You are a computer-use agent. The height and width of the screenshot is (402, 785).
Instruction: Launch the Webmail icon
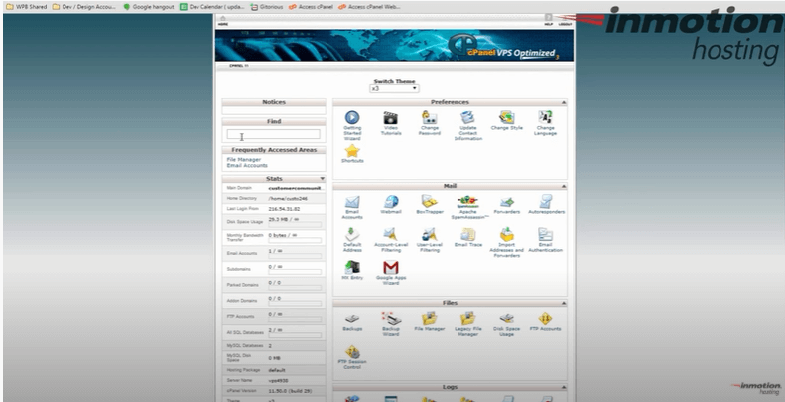tap(390, 202)
